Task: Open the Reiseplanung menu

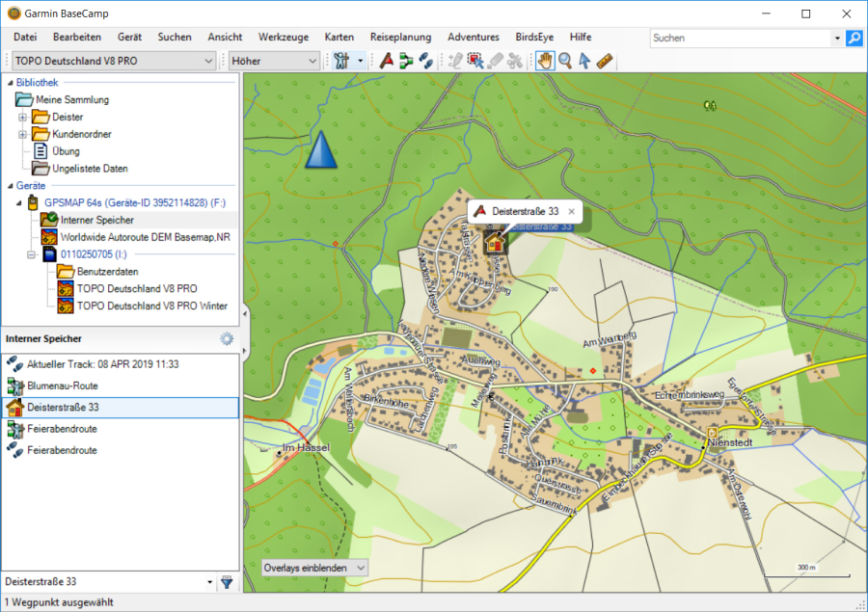Action: pyautogui.click(x=400, y=37)
